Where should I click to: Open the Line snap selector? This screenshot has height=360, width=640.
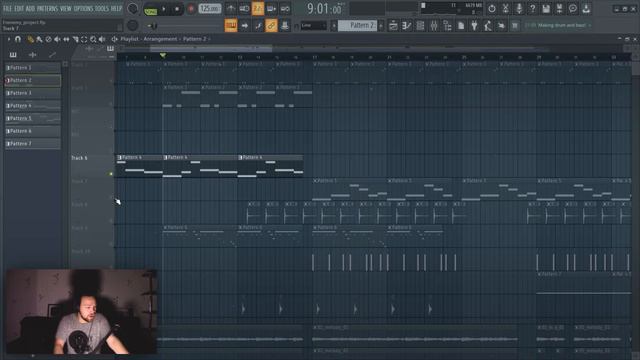pyautogui.click(x=313, y=26)
